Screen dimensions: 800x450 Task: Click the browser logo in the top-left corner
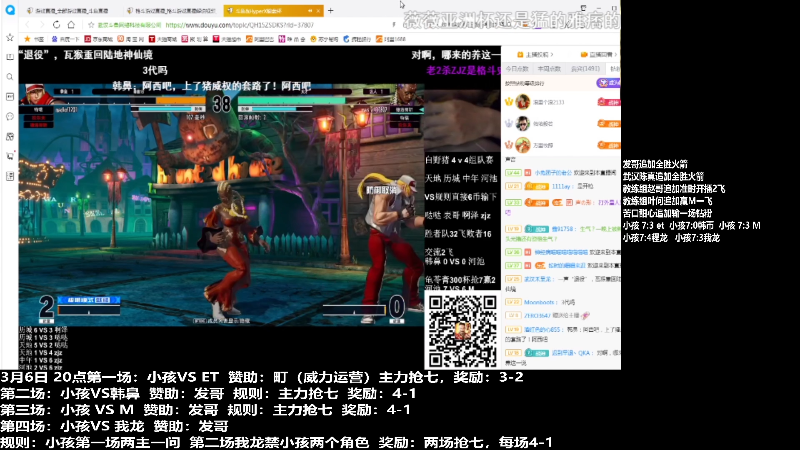pyautogui.click(x=10, y=10)
